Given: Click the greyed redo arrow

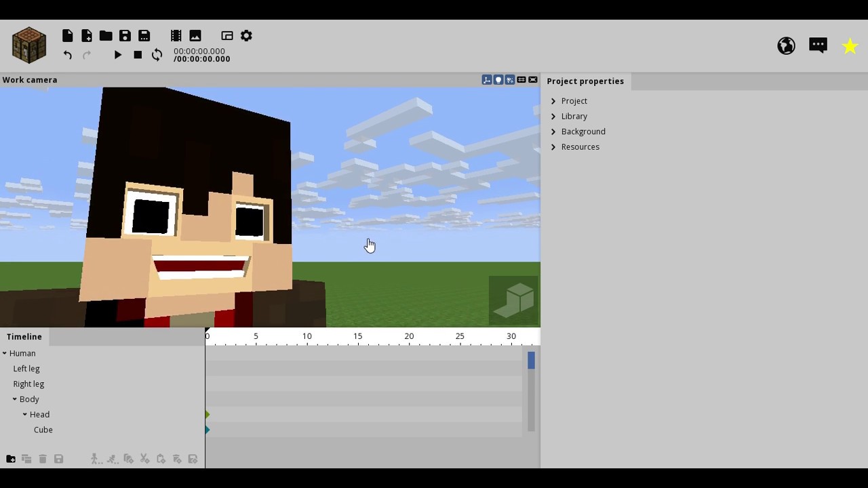Looking at the screenshot, I should pos(87,55).
